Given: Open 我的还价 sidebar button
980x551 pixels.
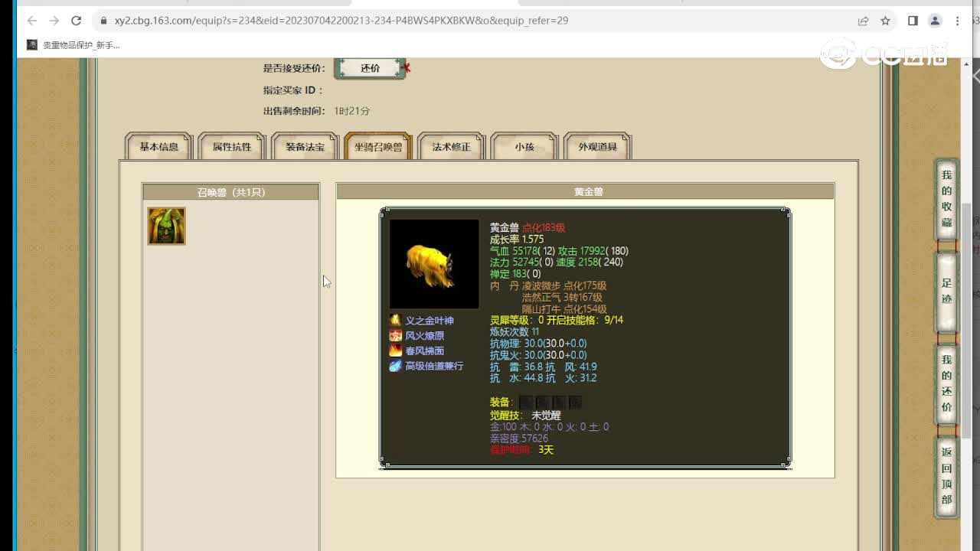Looking at the screenshot, I should [x=946, y=383].
